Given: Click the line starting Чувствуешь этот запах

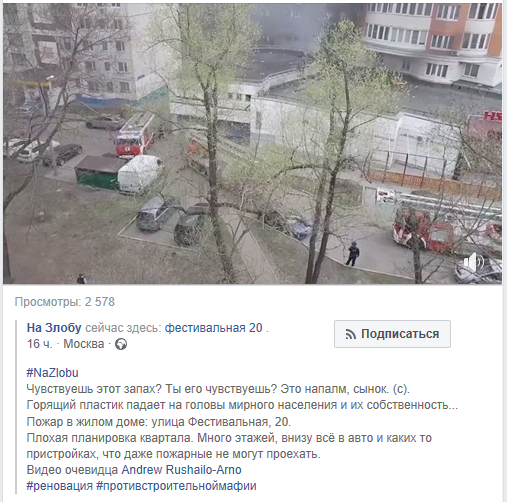Looking at the screenshot, I should point(218,389).
